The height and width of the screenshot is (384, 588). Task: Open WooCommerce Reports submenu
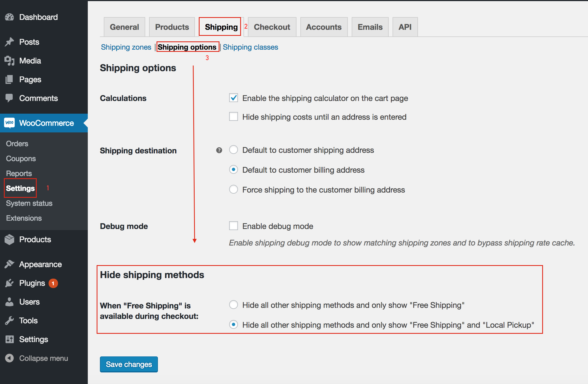click(19, 174)
